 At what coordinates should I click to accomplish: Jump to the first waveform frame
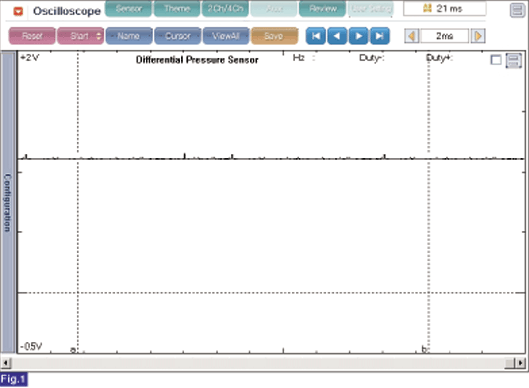point(316,36)
